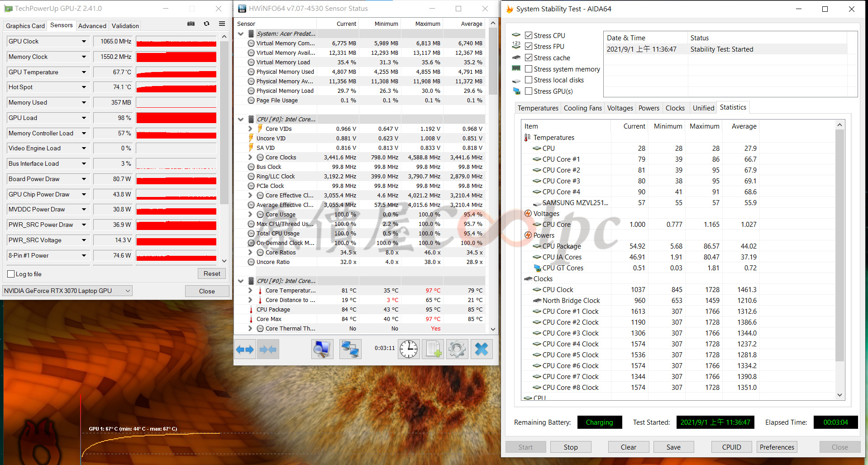Enable the Stress local disks checkbox

coord(528,80)
